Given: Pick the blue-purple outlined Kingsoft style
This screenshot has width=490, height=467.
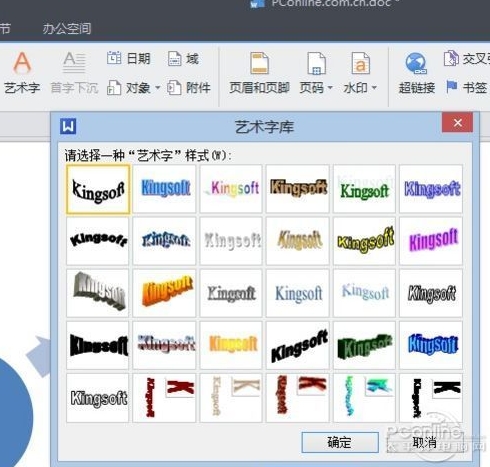Looking at the screenshot, I should (431, 189).
